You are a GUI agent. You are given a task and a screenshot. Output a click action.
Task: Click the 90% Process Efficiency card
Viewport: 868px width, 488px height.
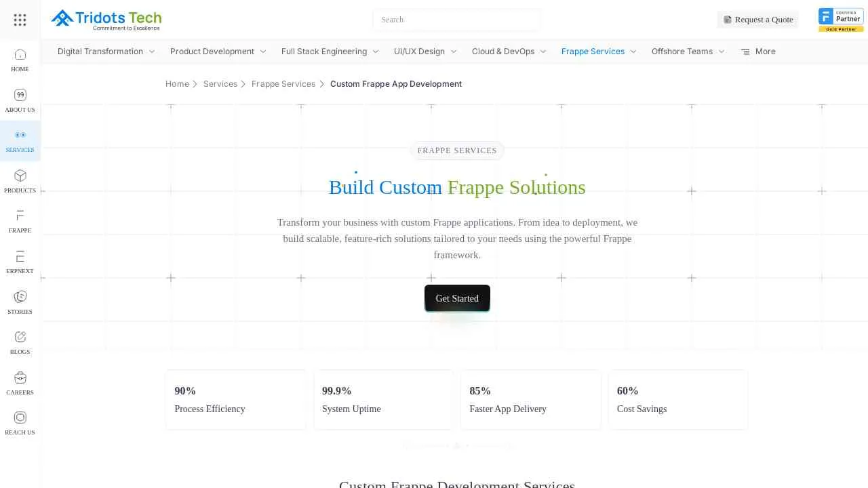(x=235, y=400)
